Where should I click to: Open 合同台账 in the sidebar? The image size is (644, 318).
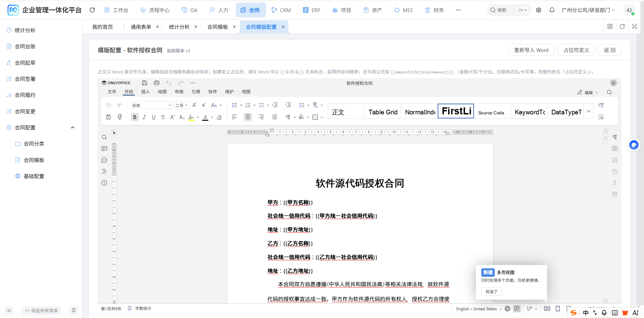point(25,46)
